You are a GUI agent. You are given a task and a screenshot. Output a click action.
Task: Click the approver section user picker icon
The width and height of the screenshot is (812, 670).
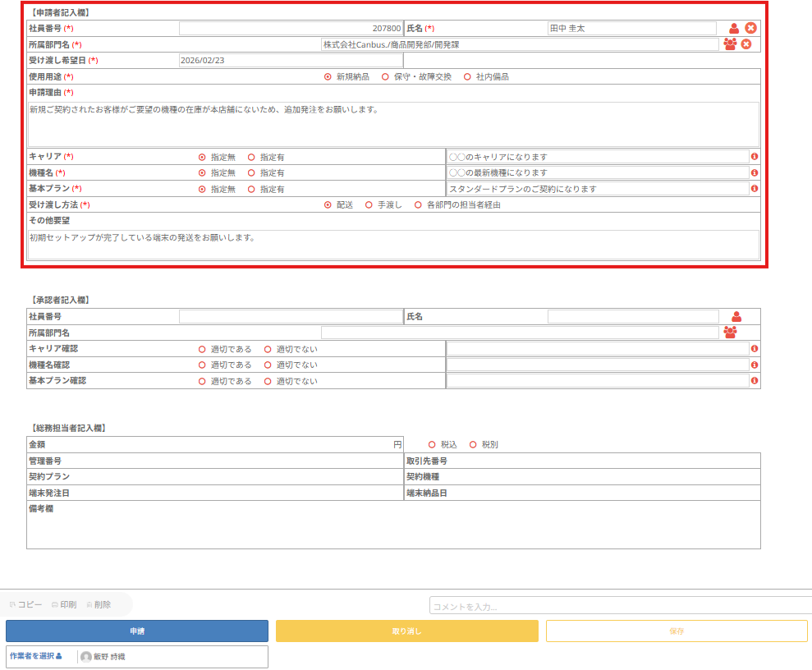point(736,316)
